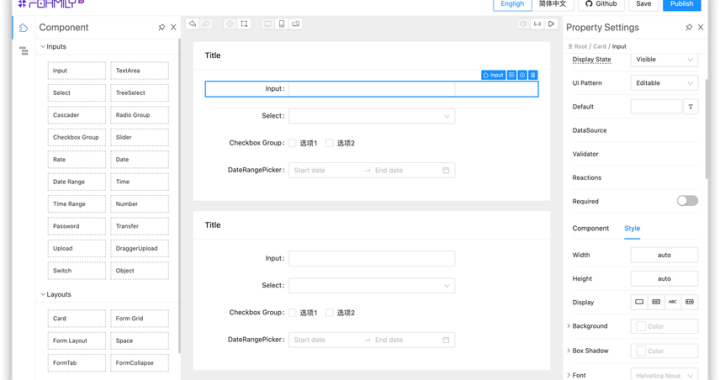
Task: Pick the Background color swatch
Action: pos(641,326)
